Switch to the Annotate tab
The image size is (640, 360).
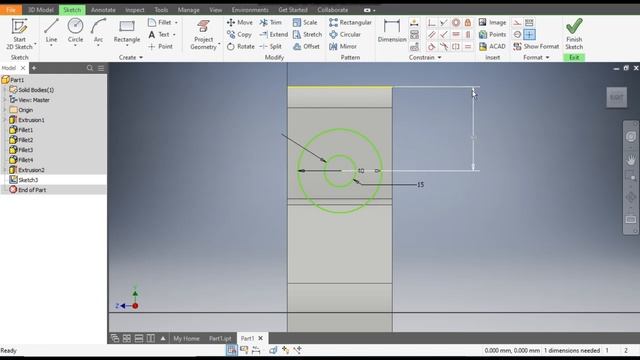(x=103, y=10)
